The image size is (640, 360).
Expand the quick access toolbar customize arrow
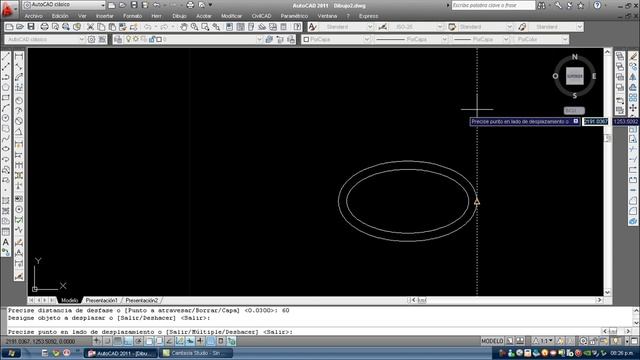click(x=211, y=5)
